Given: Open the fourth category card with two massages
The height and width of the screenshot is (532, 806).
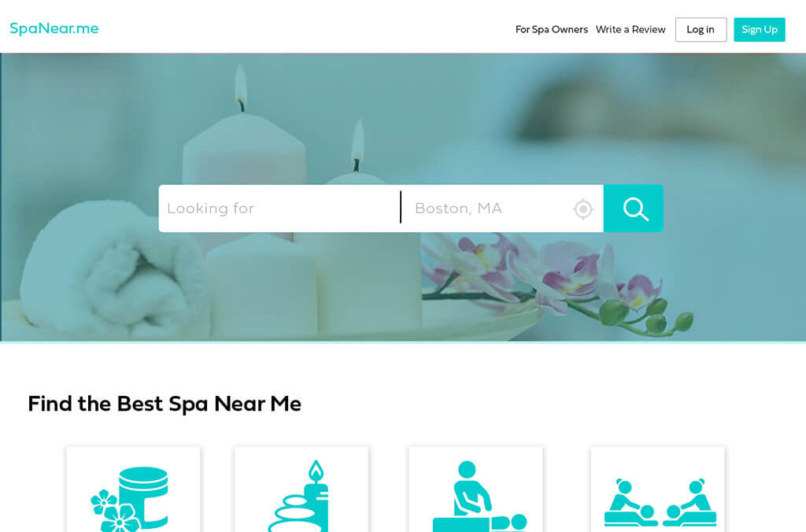Looking at the screenshot, I should click(x=657, y=490).
